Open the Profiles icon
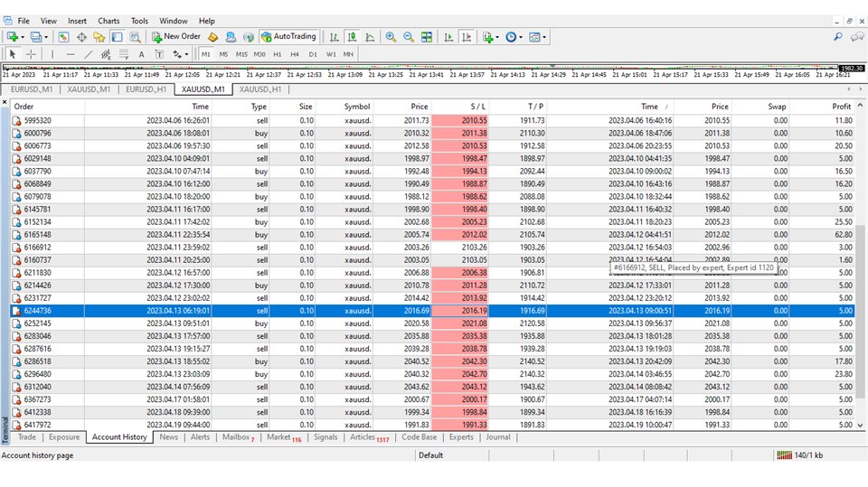 pos(35,37)
